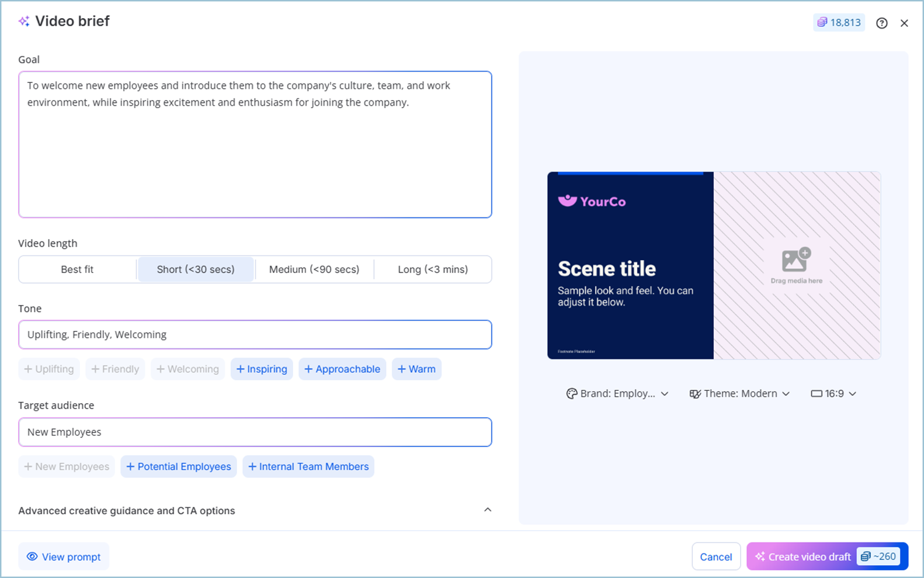Choose Medium (<90 secs) video length

[x=314, y=269]
